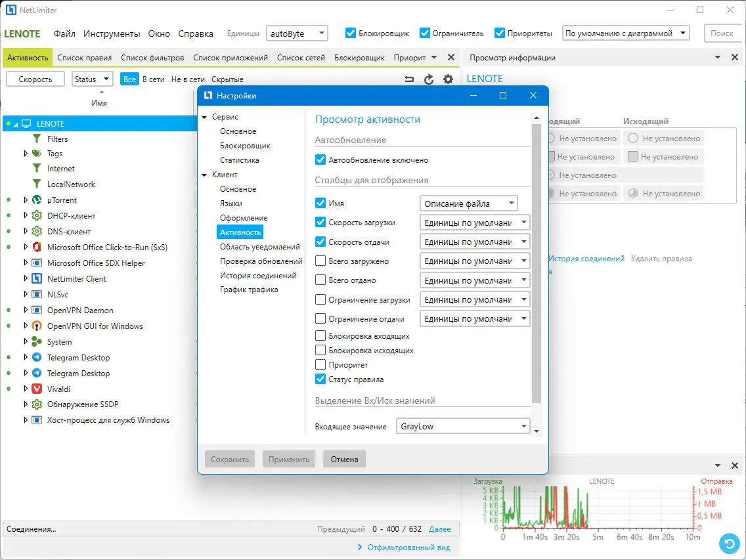Click the Internet filter funnel icon
Screen dimensions: 746x560
click(37, 169)
